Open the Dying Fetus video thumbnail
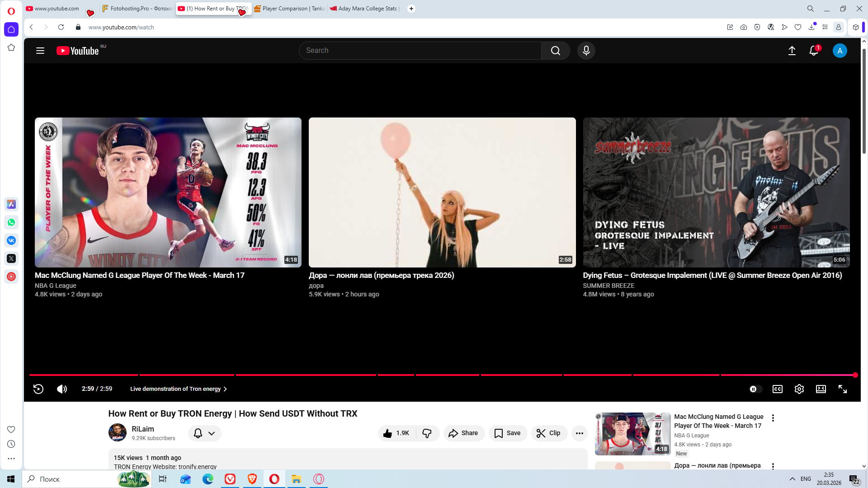This screenshot has height=488, width=868. (x=716, y=192)
